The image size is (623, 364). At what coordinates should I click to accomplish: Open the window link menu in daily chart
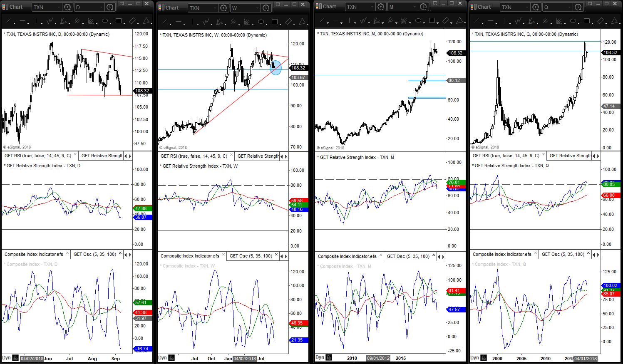122,4
